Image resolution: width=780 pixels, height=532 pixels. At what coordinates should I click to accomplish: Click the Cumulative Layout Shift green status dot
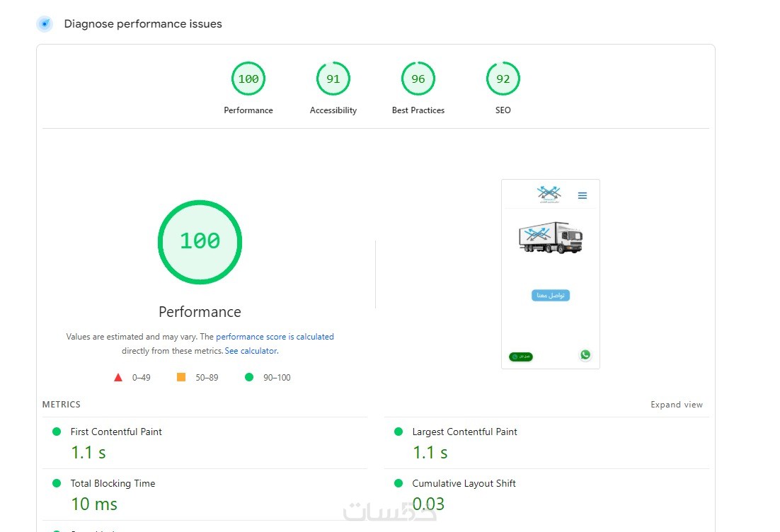tap(398, 483)
